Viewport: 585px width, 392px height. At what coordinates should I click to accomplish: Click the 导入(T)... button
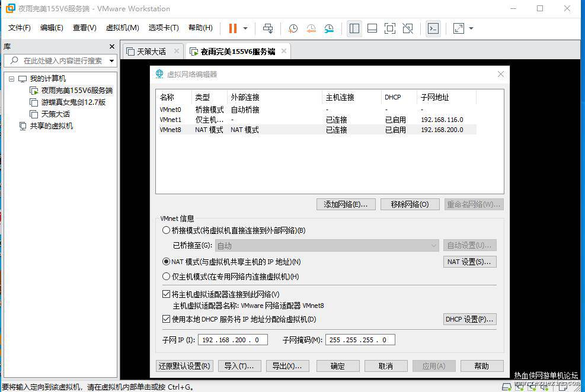(x=239, y=366)
